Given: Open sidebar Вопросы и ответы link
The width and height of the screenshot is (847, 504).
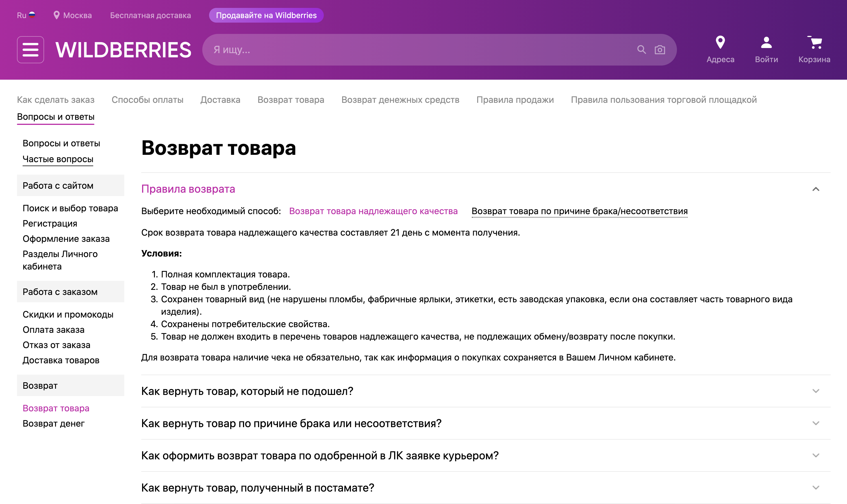Looking at the screenshot, I should [x=62, y=143].
